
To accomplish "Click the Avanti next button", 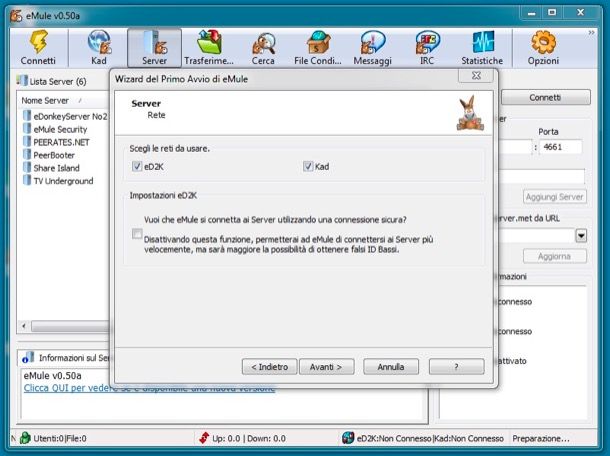I will point(326,367).
